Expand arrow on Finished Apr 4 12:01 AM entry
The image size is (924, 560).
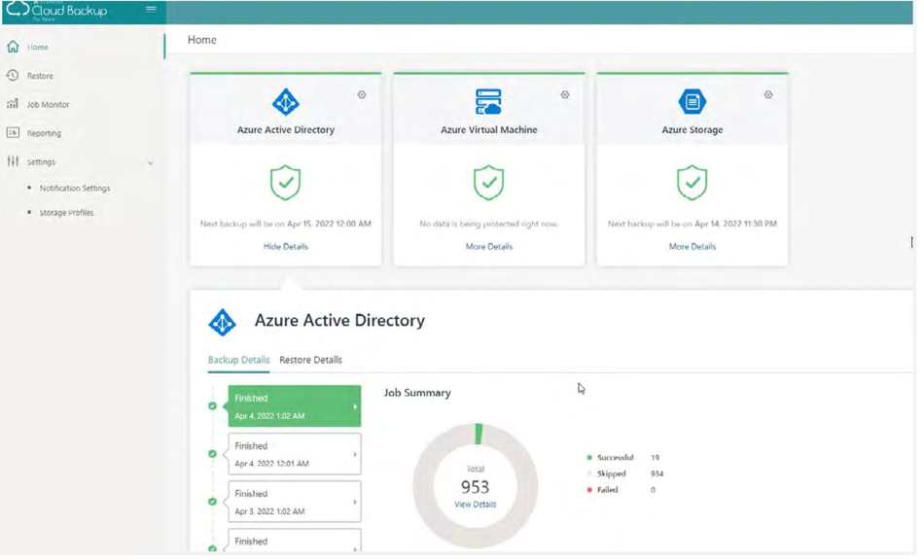click(x=356, y=456)
